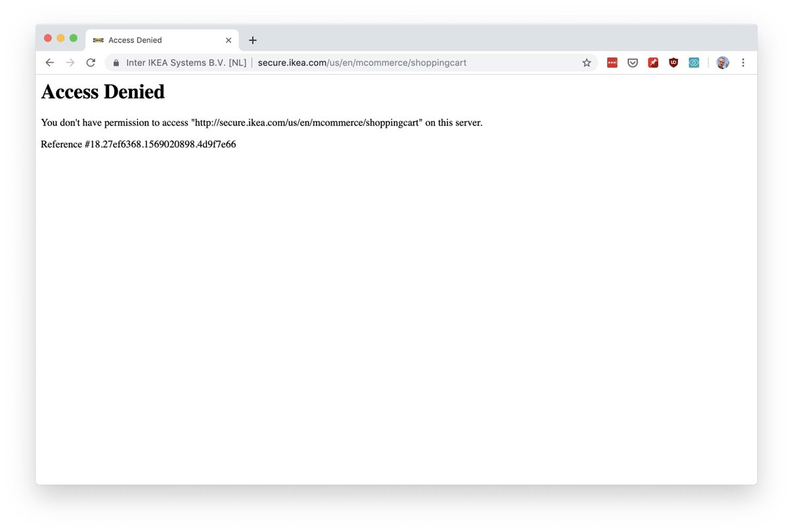Reload the Access Denied page
The image size is (793, 532).
[x=91, y=63]
